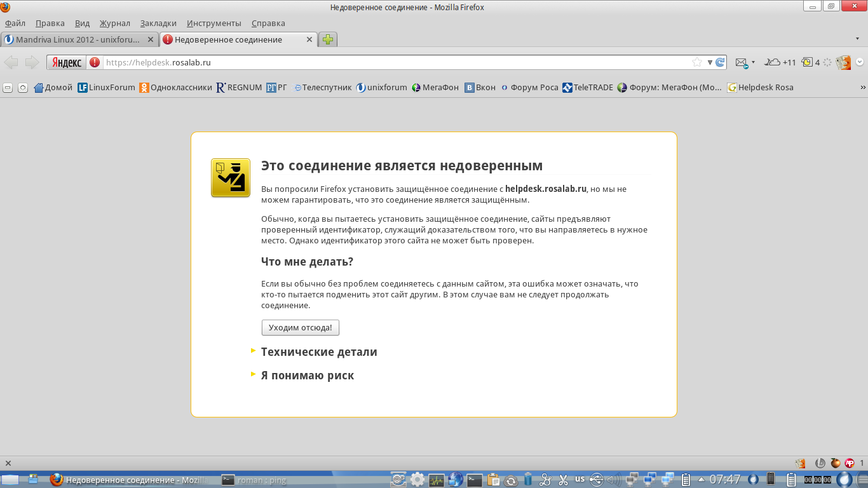This screenshot has height=488, width=868.
Task: Click the red site identity warning icon
Action: [95, 62]
